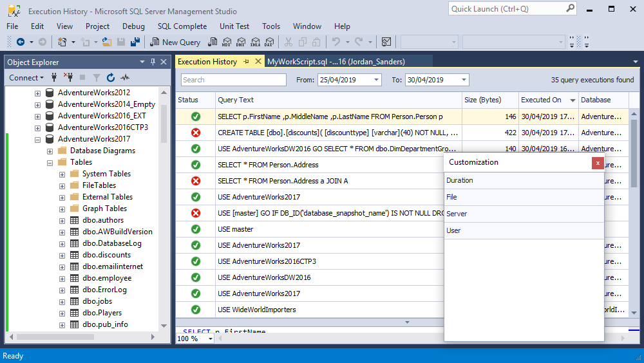Click the Database column header
This screenshot has height=363, width=644.
[603, 100]
